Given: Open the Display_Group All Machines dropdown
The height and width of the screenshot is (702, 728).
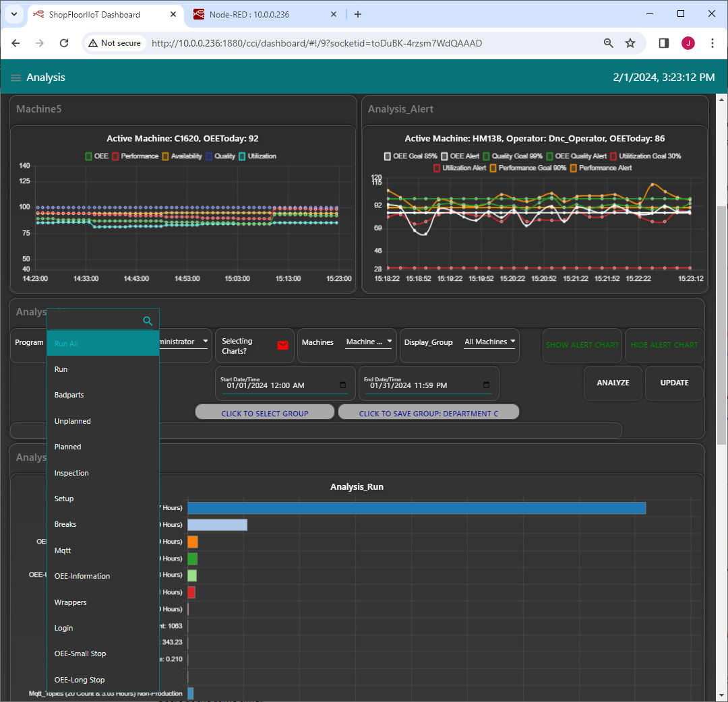Looking at the screenshot, I should 489,342.
